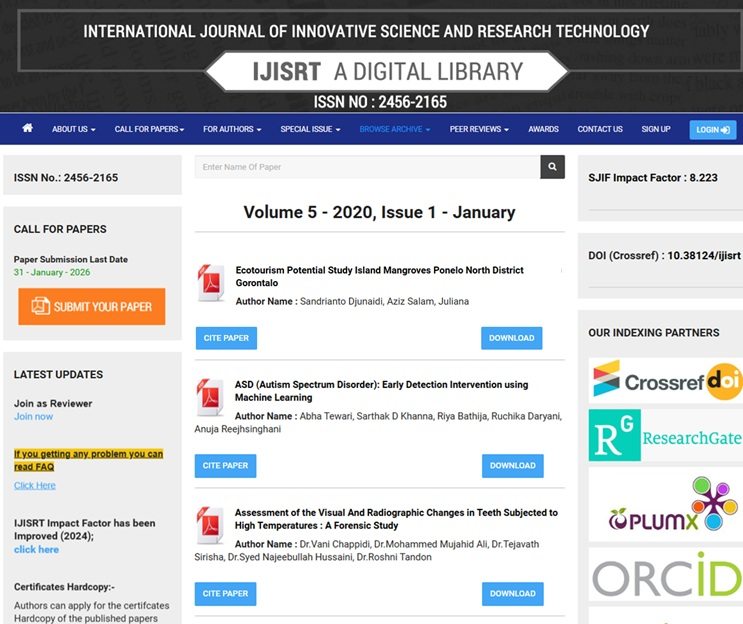Expand the About Us dropdown menu
743x624 pixels.
point(73,130)
